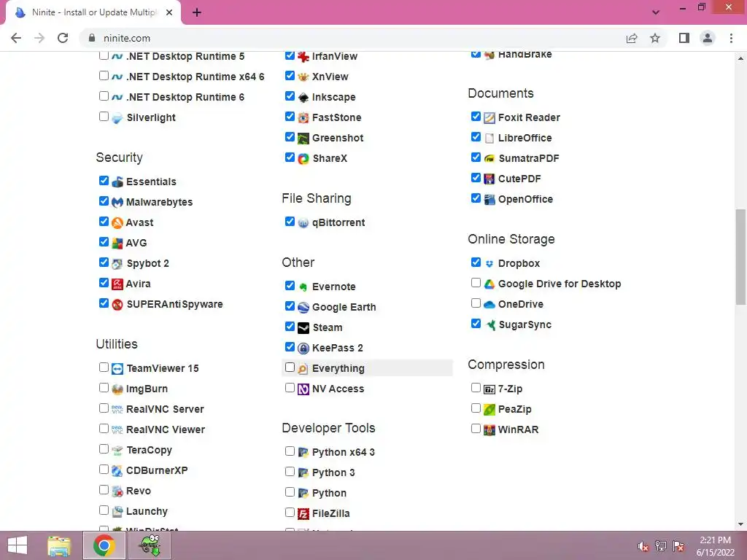Click Chrome icon in the taskbar
This screenshot has height=560, width=747.
click(x=104, y=545)
